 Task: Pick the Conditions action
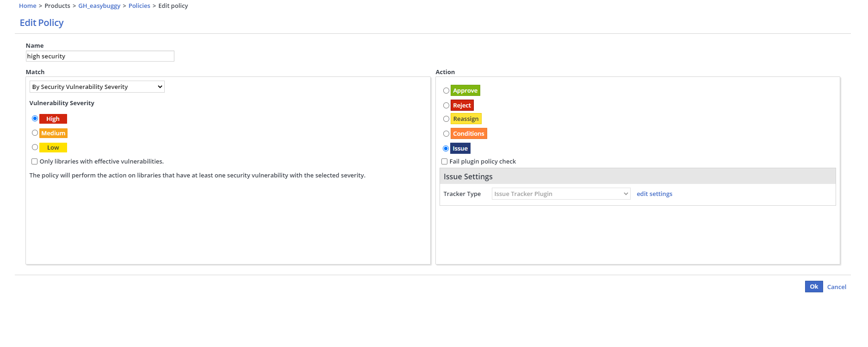point(446,134)
